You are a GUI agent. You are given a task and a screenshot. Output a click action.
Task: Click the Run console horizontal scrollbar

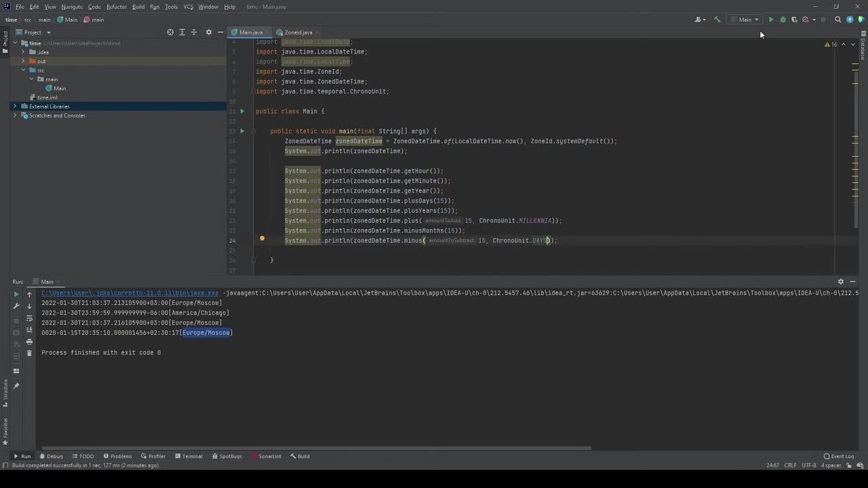pyautogui.click(x=317, y=448)
